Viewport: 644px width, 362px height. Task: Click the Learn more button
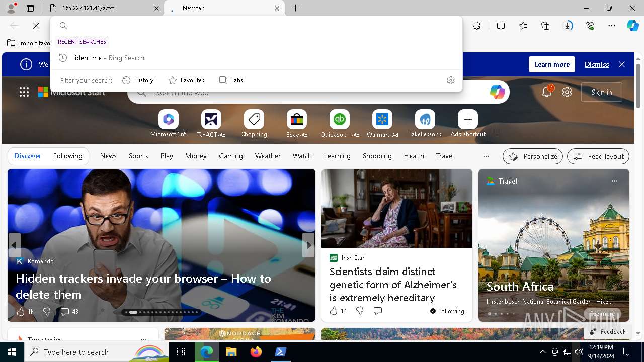coord(552,64)
